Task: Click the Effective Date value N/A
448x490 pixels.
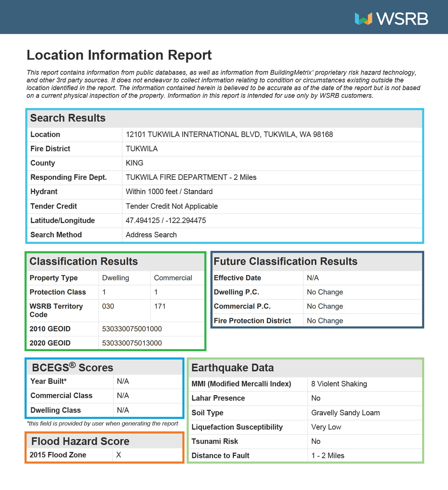Action: [313, 278]
